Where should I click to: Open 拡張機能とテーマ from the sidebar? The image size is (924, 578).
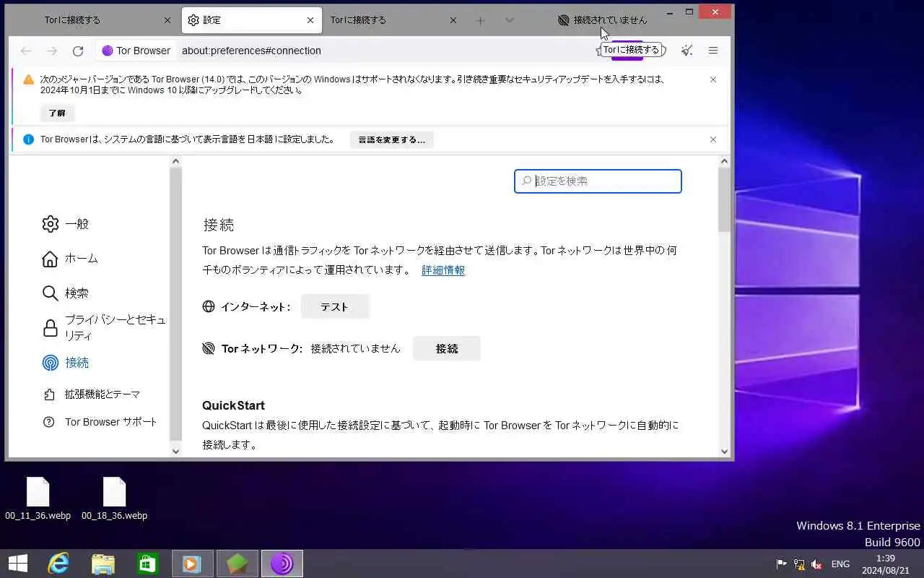pyautogui.click(x=91, y=394)
